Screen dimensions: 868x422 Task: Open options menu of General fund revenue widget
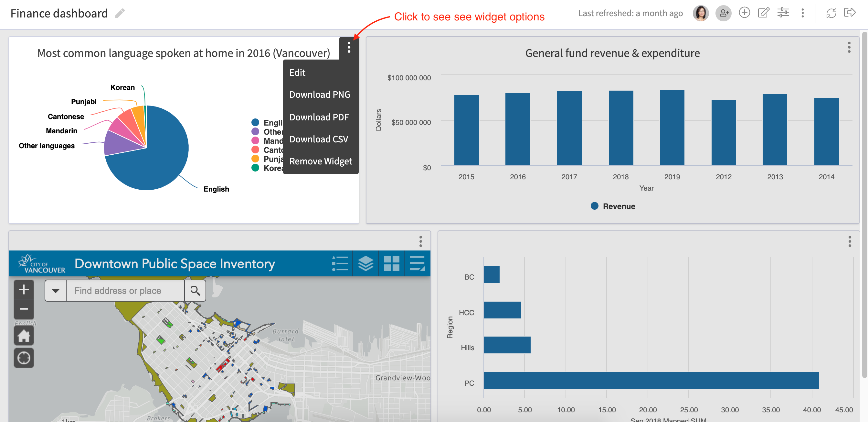click(x=849, y=47)
